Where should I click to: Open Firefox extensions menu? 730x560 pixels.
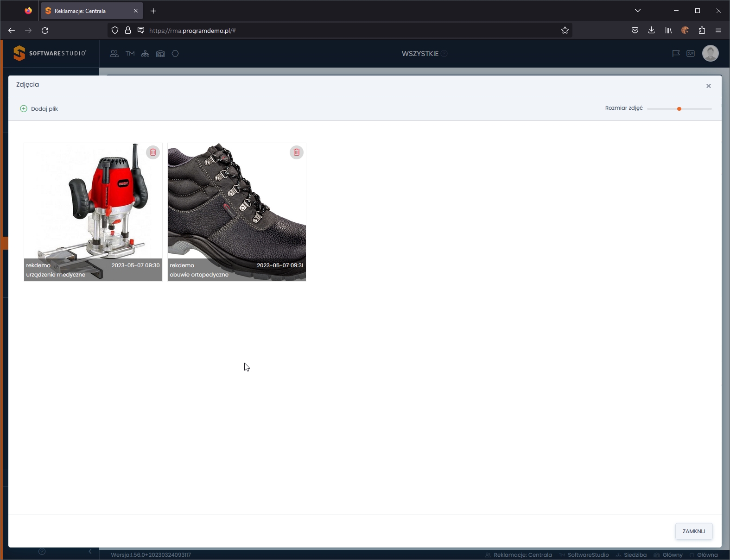[702, 31]
